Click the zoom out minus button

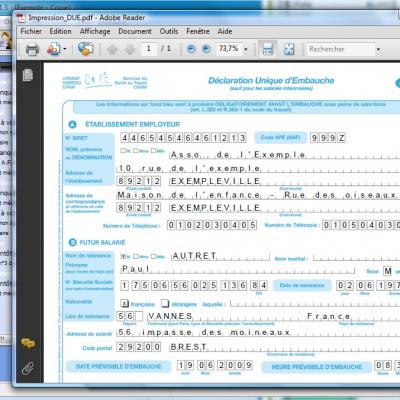click(x=191, y=49)
